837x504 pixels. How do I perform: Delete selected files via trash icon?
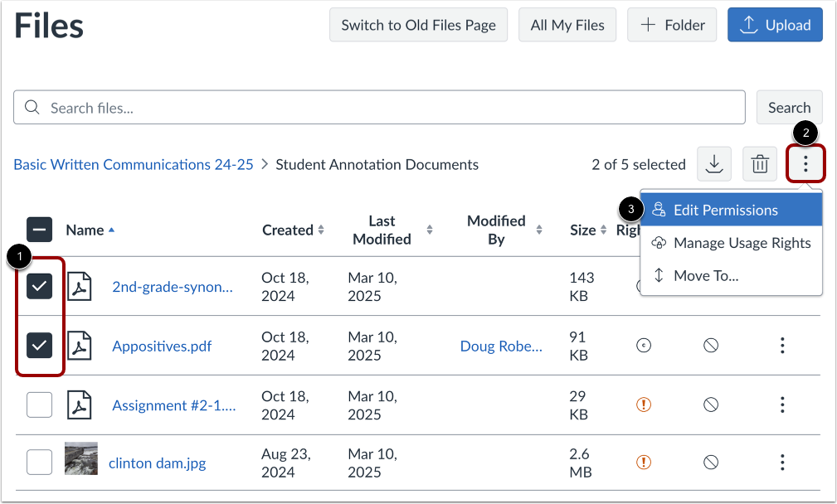point(759,163)
